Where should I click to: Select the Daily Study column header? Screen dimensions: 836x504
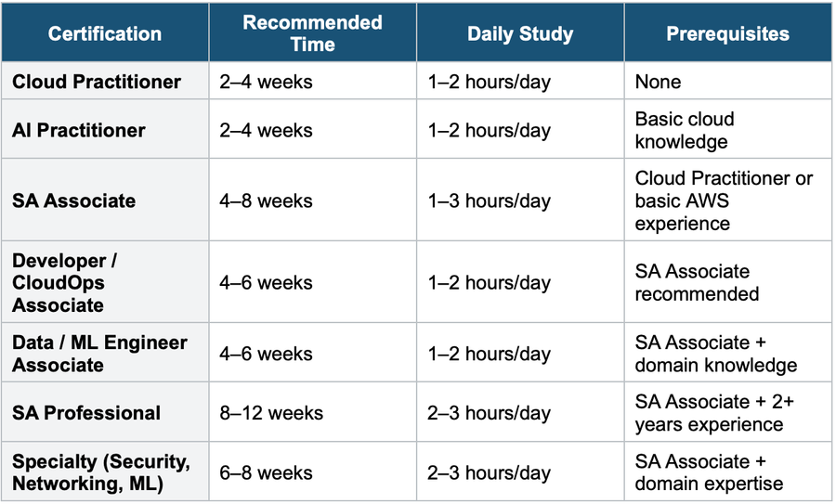[x=520, y=34]
